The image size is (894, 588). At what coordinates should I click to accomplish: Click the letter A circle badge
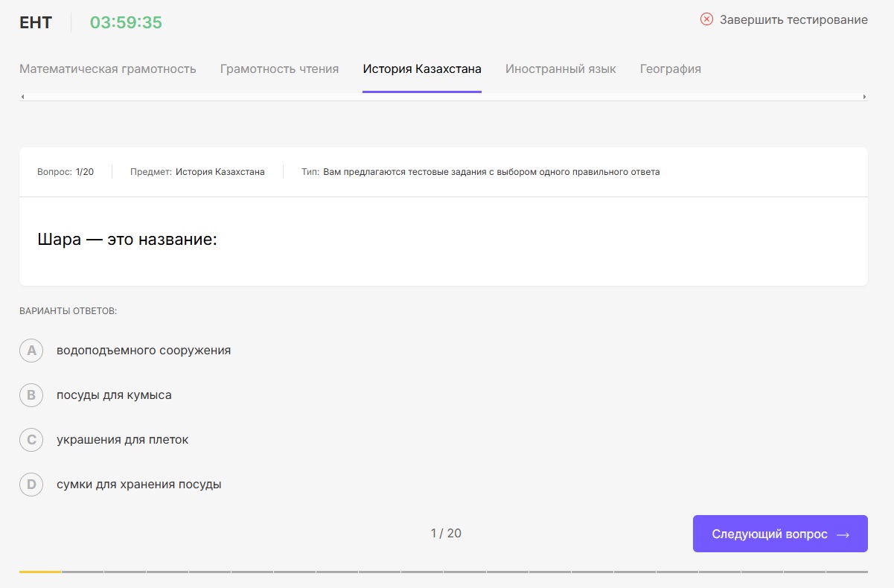[31, 350]
